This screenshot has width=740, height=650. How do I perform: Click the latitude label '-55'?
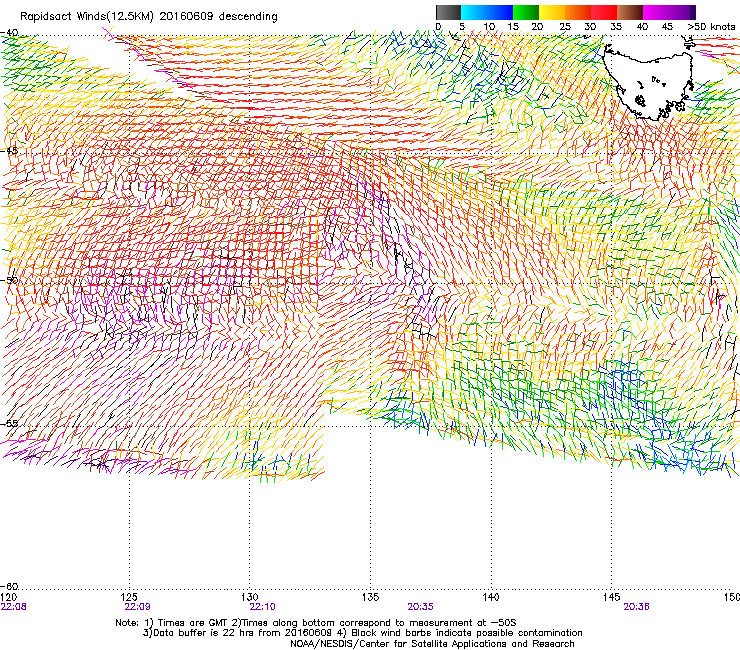click(9, 423)
